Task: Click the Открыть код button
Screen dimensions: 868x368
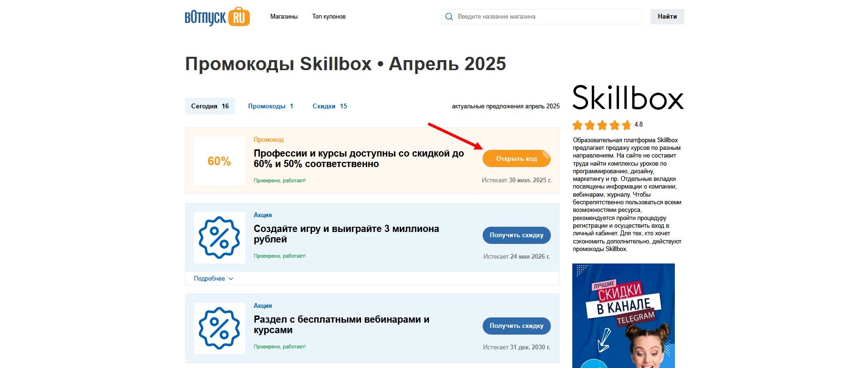Action: [517, 158]
